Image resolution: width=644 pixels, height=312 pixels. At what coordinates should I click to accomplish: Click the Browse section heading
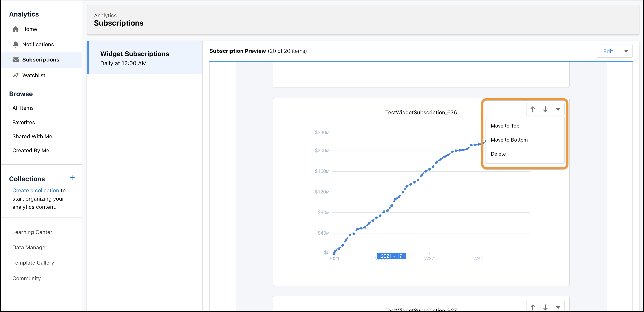tap(21, 94)
